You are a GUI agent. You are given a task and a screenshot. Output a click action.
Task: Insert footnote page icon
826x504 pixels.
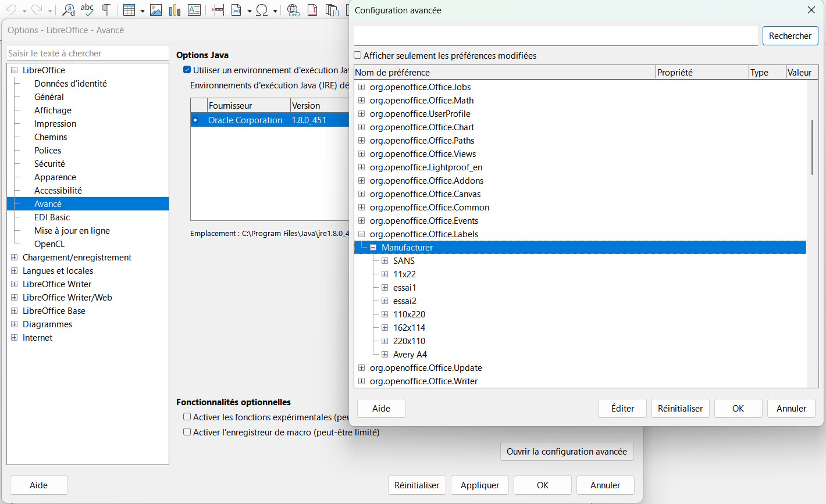click(312, 10)
